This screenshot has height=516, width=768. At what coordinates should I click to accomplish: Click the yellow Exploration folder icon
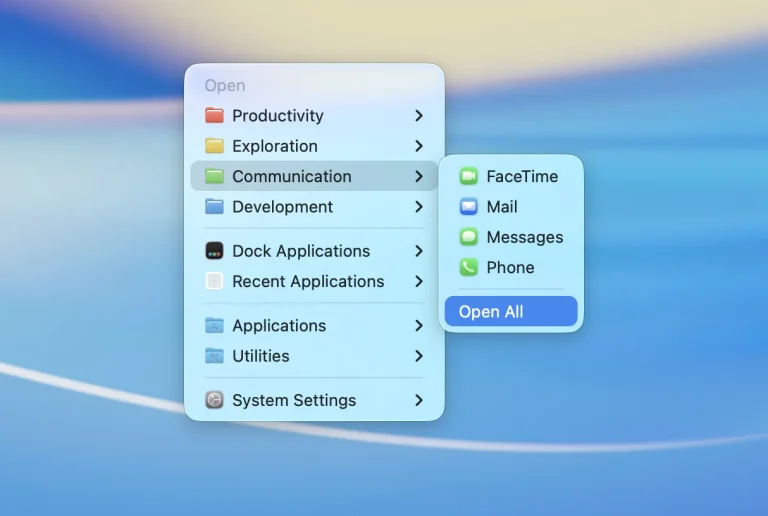click(x=214, y=146)
